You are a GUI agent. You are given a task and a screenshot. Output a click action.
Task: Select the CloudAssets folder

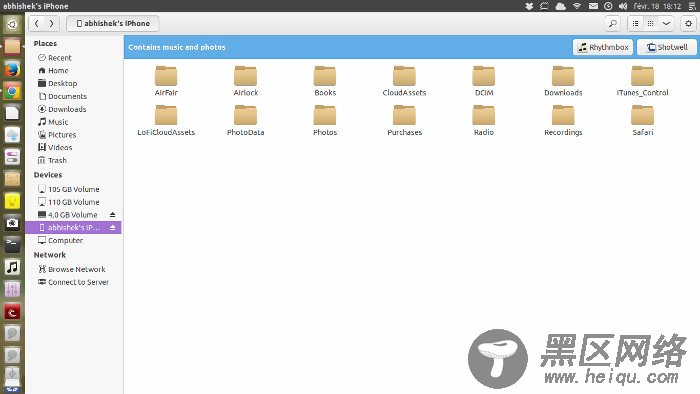point(404,81)
